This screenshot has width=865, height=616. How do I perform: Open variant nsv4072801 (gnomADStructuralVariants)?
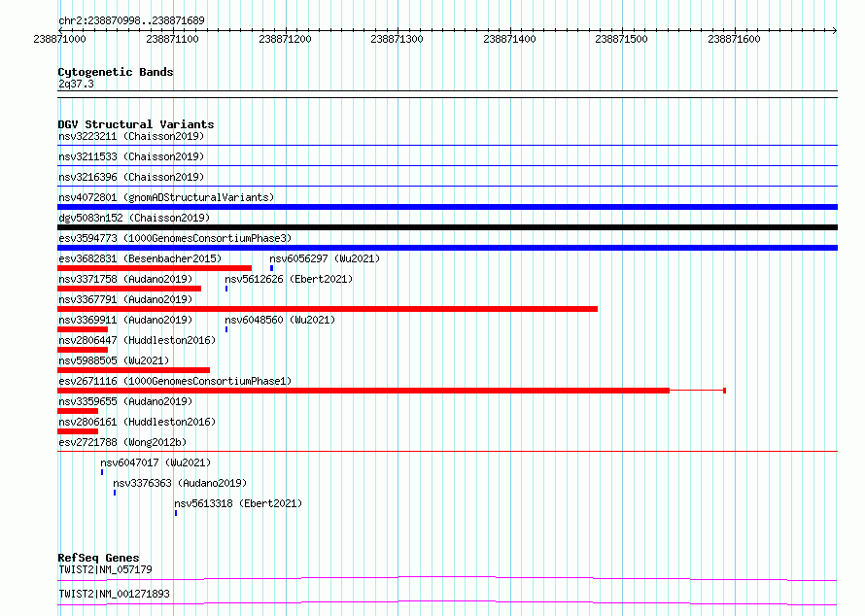(166, 197)
